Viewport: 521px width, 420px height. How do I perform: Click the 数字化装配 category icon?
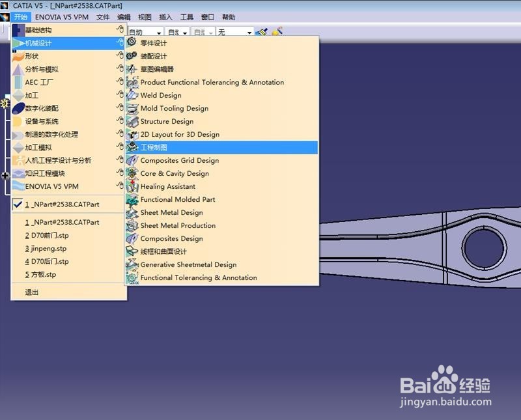click(x=18, y=108)
